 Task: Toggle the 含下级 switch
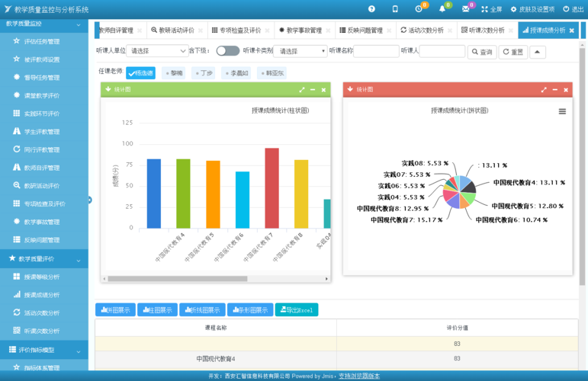227,50
